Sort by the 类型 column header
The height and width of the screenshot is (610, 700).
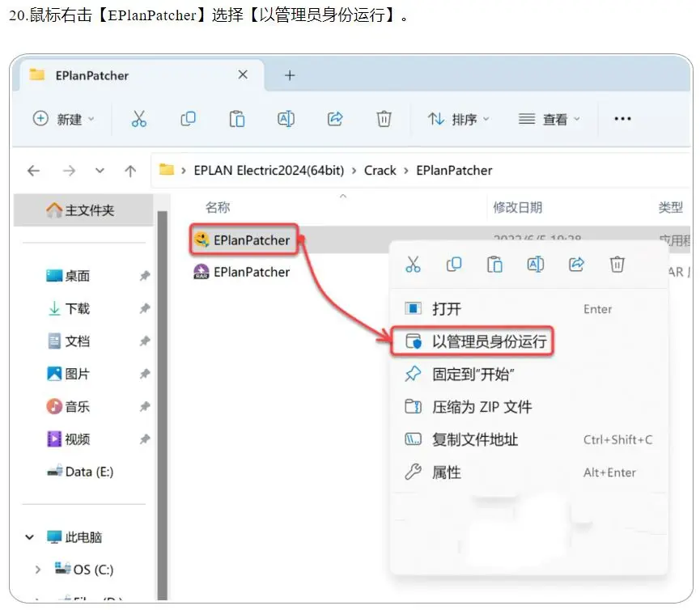click(x=671, y=207)
